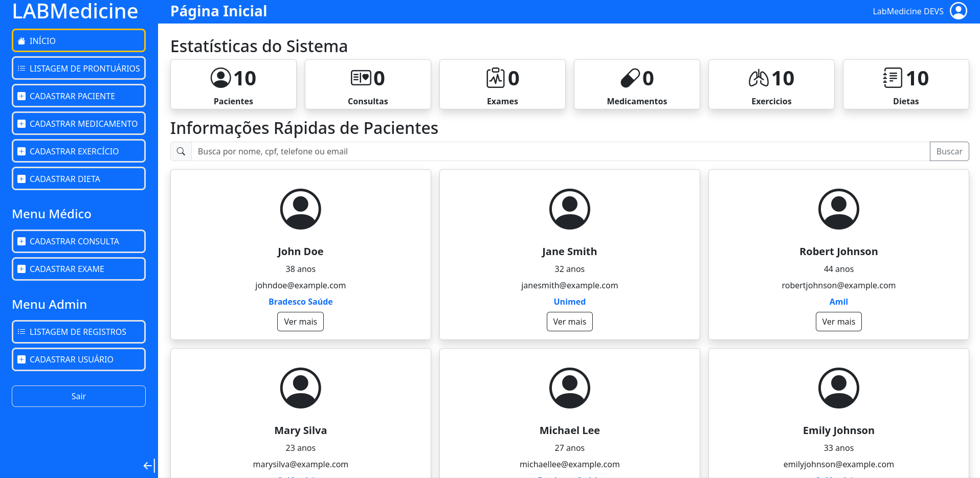Open CADASTRAR USUÁRIO menu item
This screenshot has width=980, height=478.
79,359
